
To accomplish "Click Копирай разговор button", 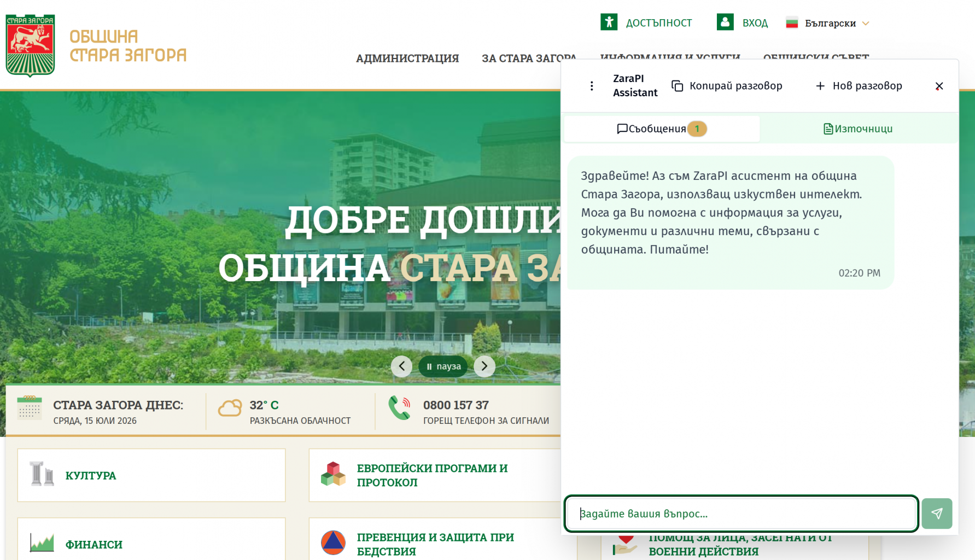I will click(727, 86).
